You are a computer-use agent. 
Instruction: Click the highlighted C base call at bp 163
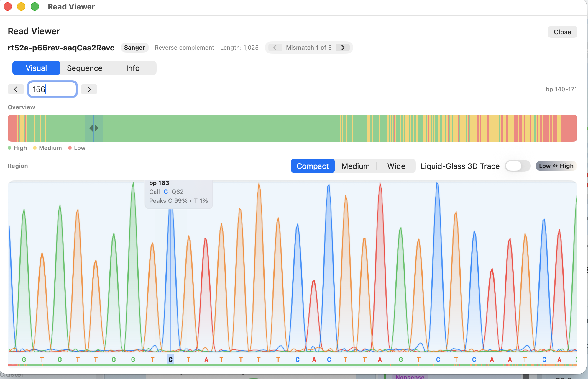click(x=170, y=359)
